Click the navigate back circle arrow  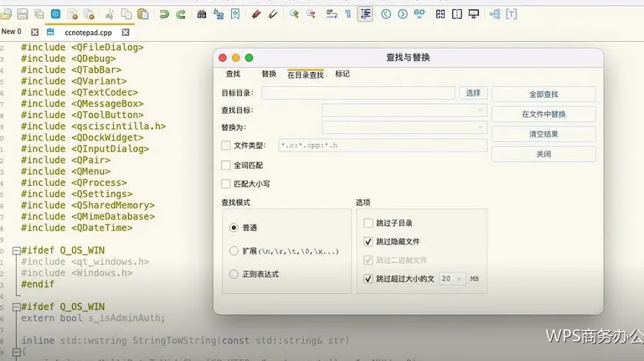[x=386, y=14]
